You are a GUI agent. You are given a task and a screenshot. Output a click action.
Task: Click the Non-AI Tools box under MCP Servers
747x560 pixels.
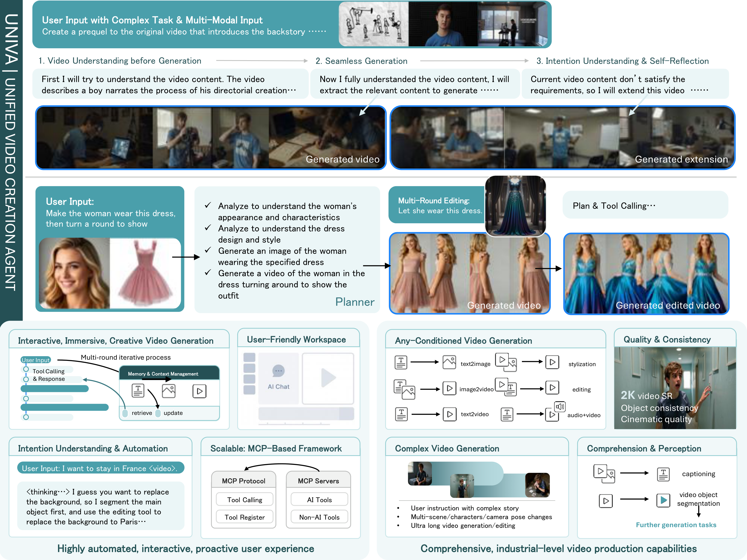click(x=319, y=517)
